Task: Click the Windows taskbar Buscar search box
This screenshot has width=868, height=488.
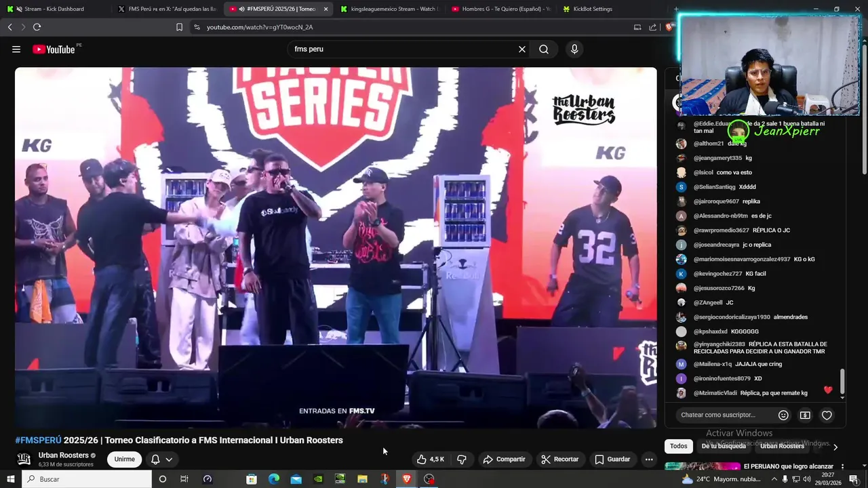Action: [87, 479]
